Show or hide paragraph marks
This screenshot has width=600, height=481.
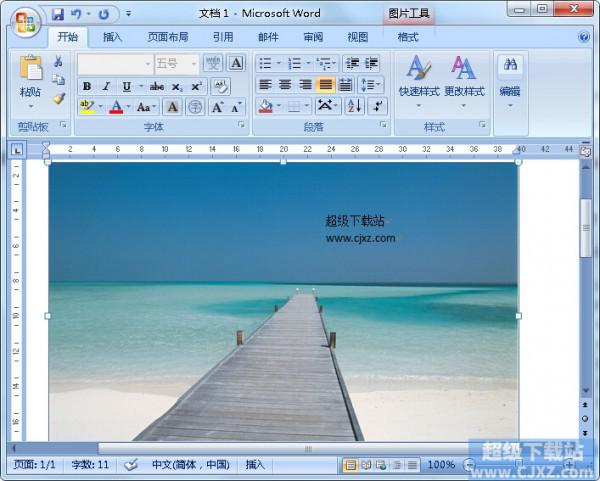point(377,106)
